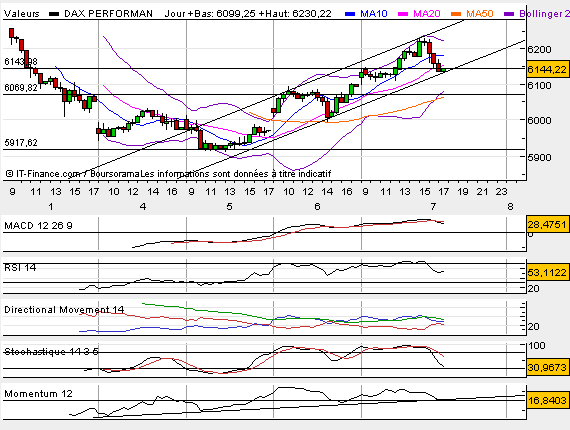Viewport: 570px width, 430px height.
Task: Click the purple Bollinger legend swatch
Action: click(509, 14)
